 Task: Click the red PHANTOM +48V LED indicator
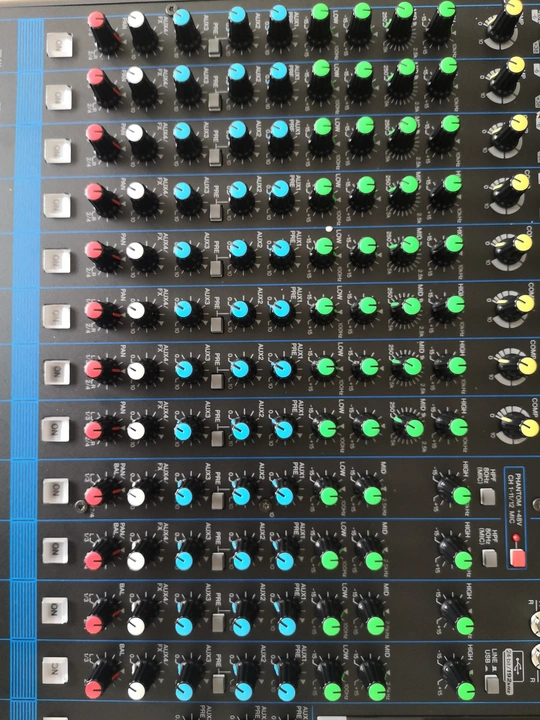coord(516,537)
